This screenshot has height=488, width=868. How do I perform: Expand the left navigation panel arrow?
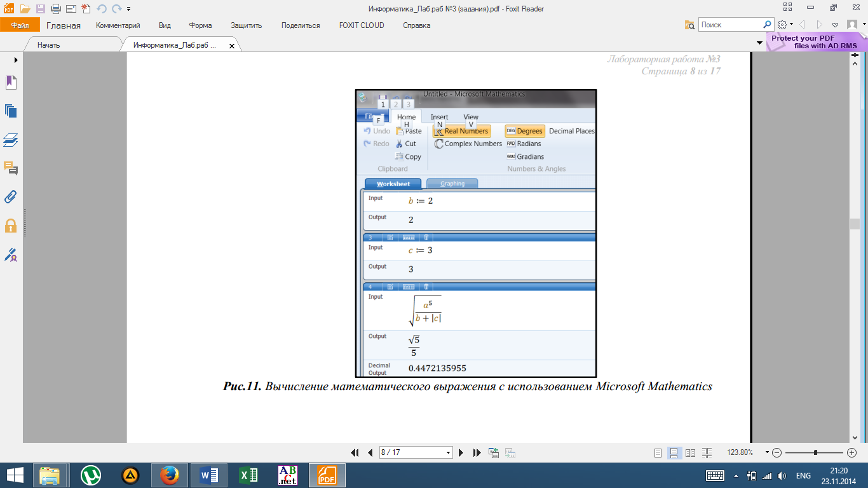point(15,60)
